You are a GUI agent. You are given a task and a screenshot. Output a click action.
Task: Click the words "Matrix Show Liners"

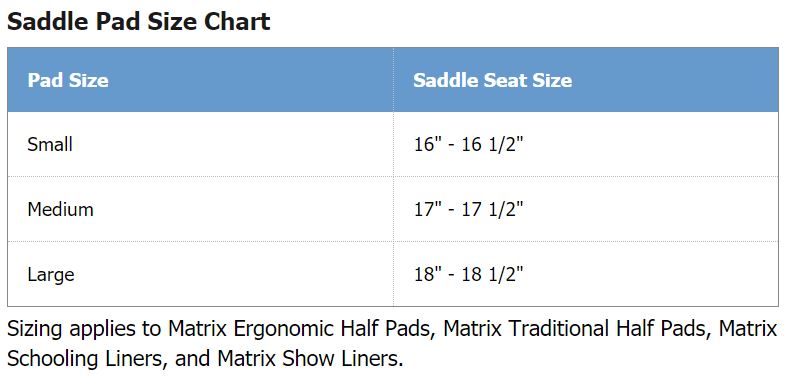(x=310, y=358)
